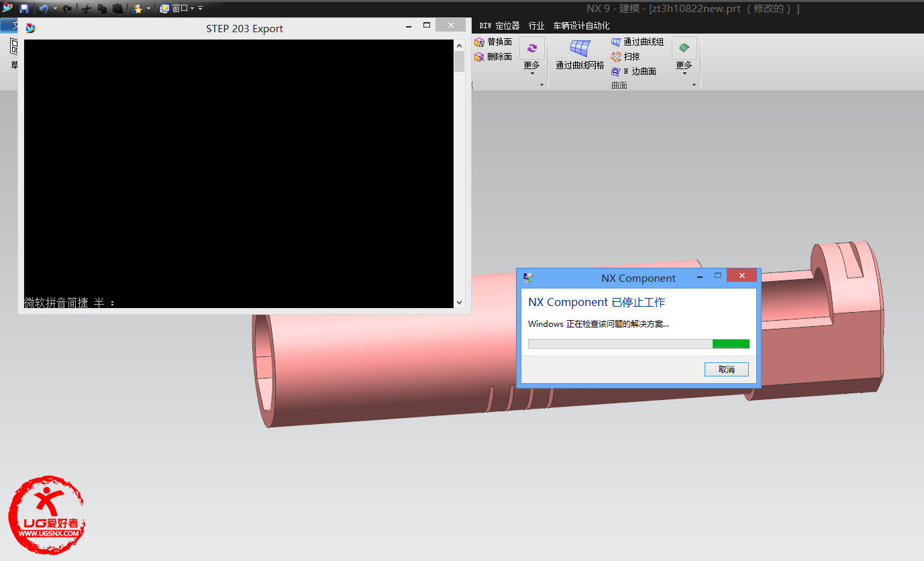The image size is (924, 561).
Task: Expand the 更多 dropdown beside 替换面
Action: tap(532, 68)
